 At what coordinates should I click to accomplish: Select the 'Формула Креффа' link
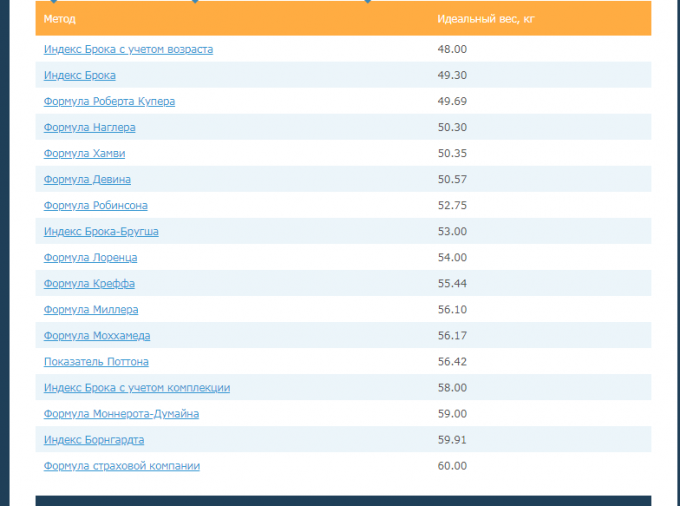[90, 283]
